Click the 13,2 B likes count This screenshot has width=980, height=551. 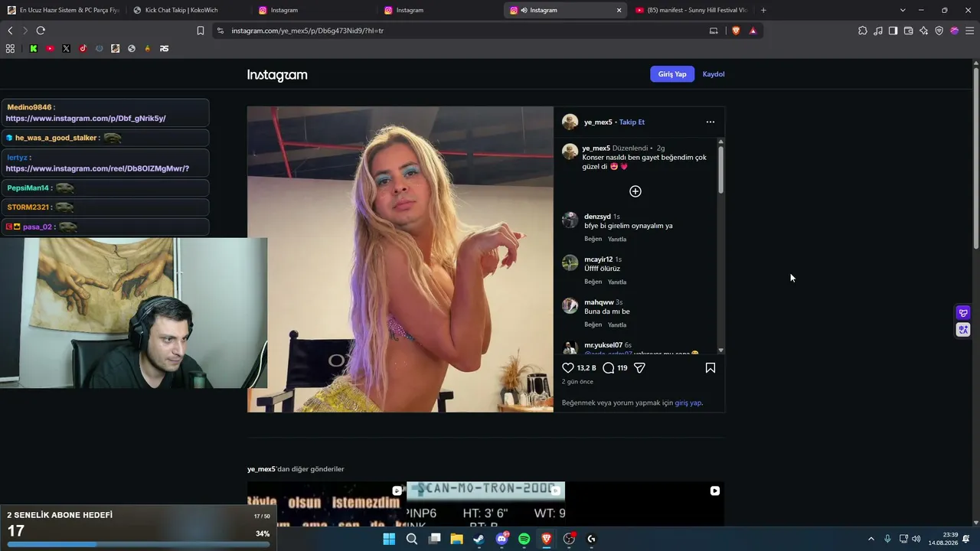[586, 368]
